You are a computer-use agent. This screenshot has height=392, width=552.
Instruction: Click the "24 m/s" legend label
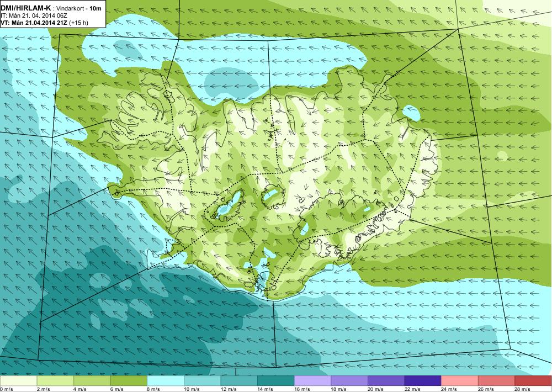449,389
